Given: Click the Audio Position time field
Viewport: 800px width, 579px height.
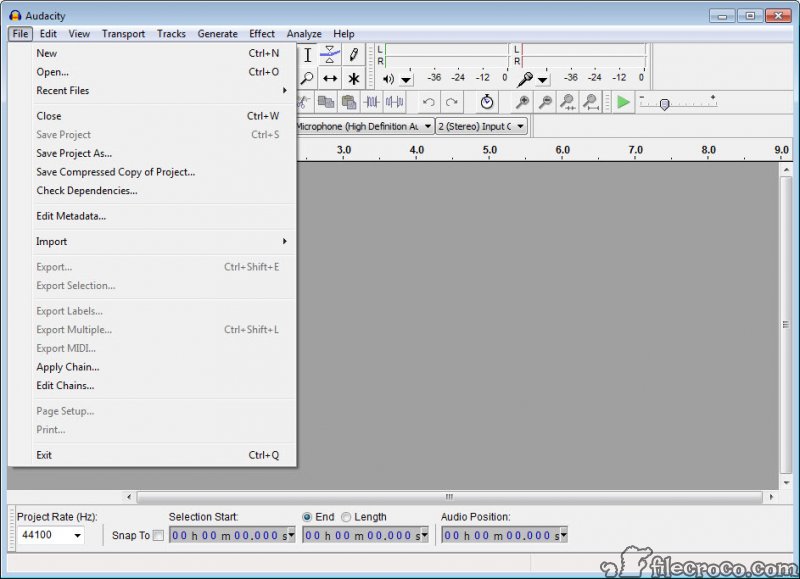Looking at the screenshot, I should tap(500, 535).
